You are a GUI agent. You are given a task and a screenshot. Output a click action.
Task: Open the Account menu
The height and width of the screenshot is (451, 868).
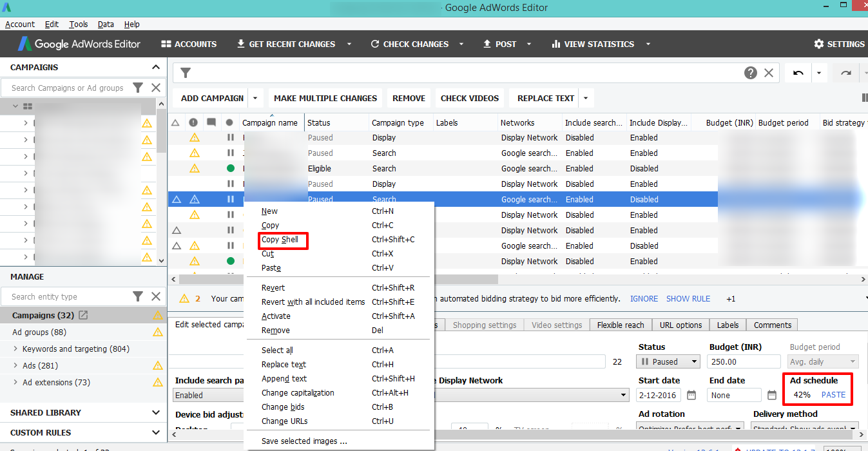click(20, 24)
